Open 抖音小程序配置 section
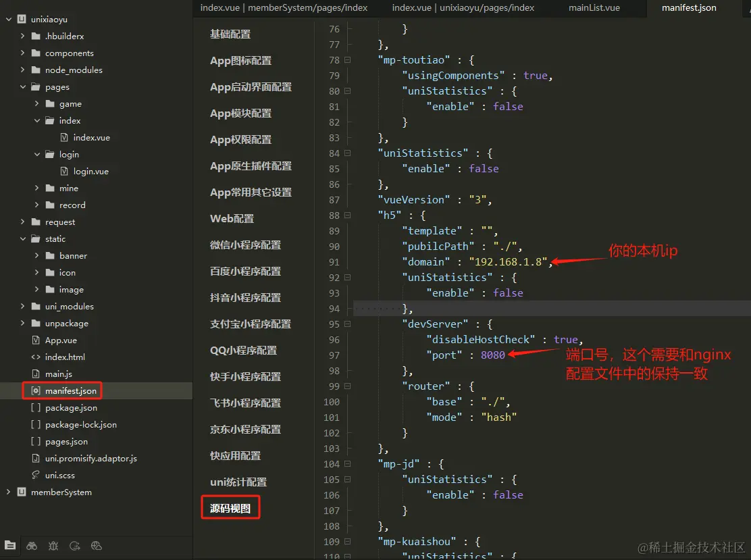The height and width of the screenshot is (560, 751). (x=246, y=297)
